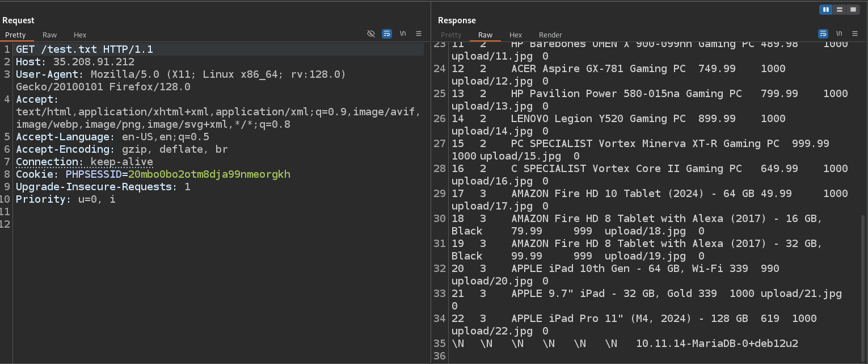Screen dimensions: 868x364
Task: Toggle the \n newline display in Response panel
Action: tap(839, 34)
